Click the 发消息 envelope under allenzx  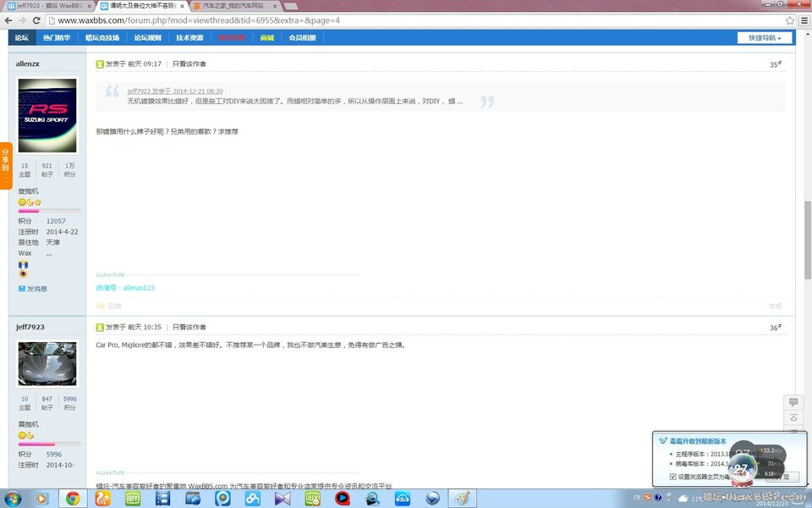33,289
